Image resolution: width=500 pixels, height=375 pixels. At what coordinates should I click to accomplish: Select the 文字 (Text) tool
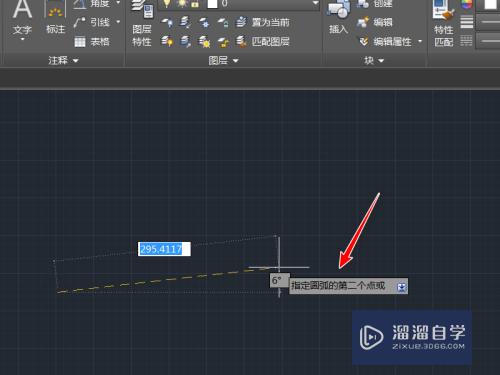(x=22, y=19)
